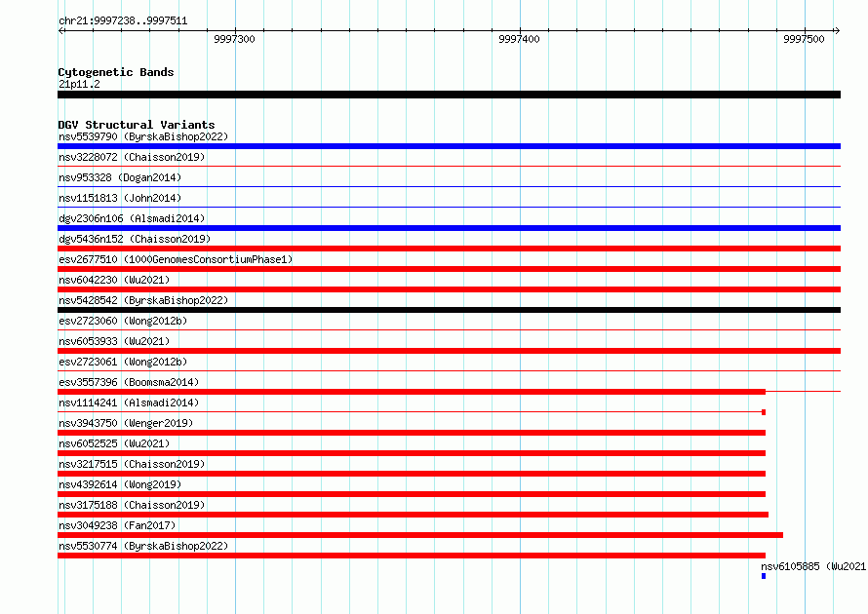Select the nsv953328 (Dogan2014) label

pos(120,177)
